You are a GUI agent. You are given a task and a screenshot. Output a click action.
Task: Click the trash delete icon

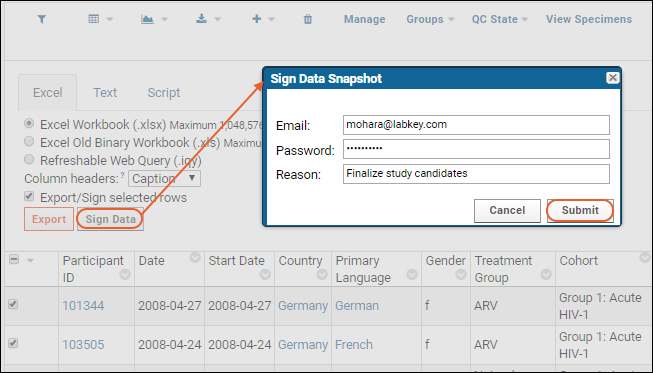pyautogui.click(x=308, y=19)
